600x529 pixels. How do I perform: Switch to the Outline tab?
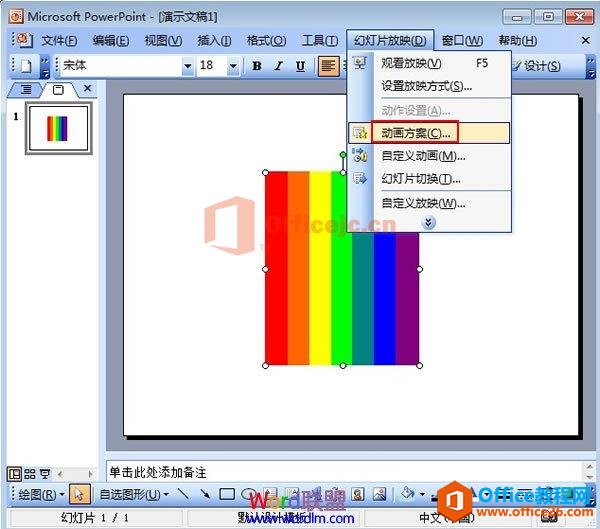point(26,90)
